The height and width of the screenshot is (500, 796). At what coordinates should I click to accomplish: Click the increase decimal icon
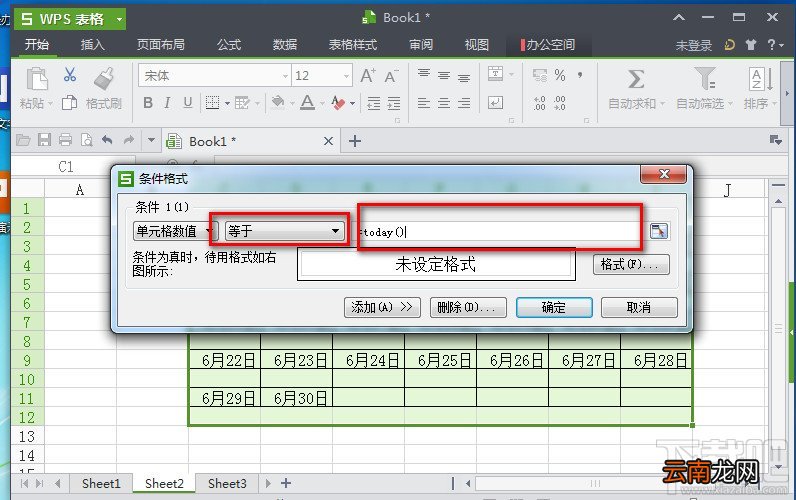pyautogui.click(x=540, y=103)
